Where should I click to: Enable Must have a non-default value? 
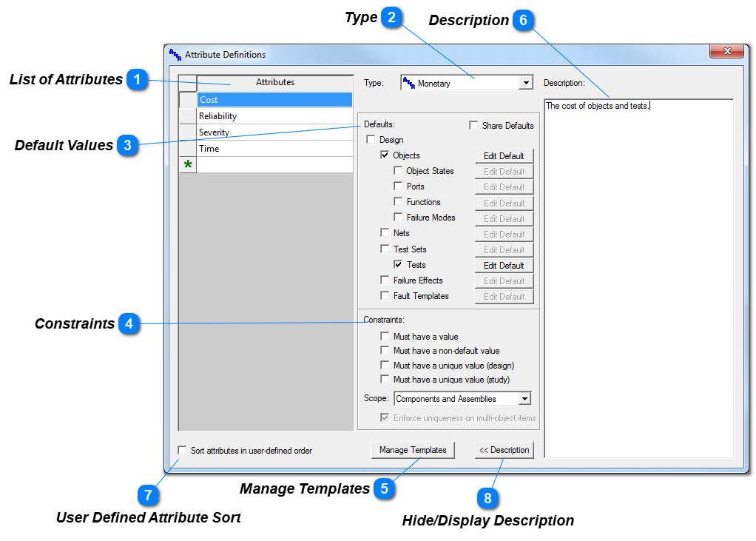(385, 350)
